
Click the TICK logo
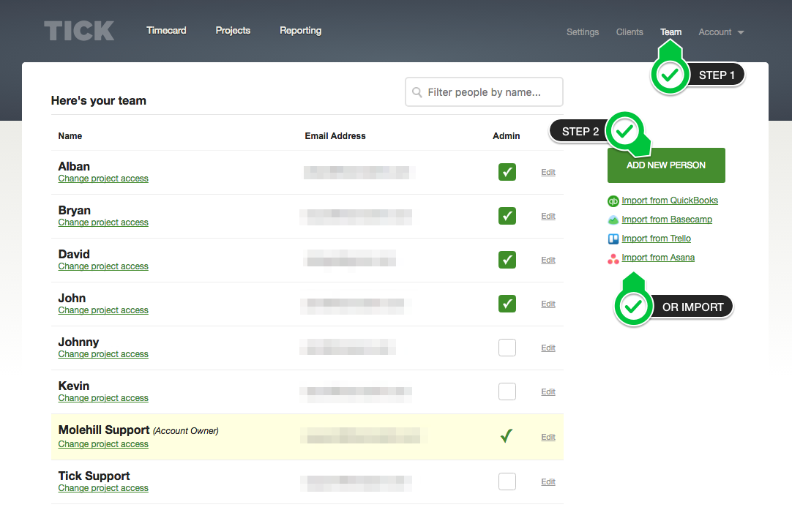click(x=78, y=31)
